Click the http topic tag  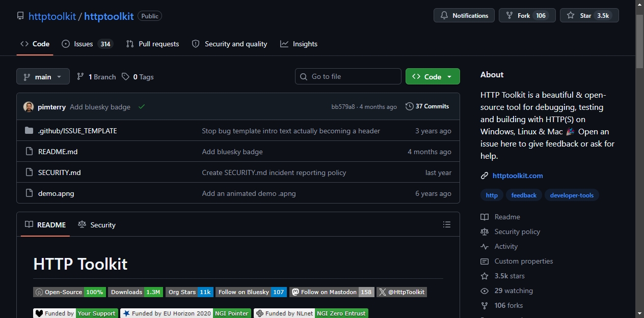point(492,195)
